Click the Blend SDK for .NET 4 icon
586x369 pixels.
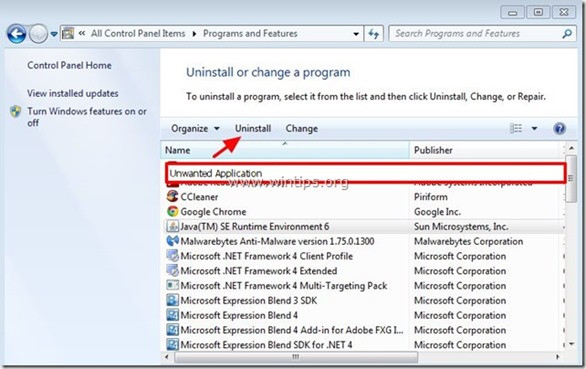click(x=172, y=344)
